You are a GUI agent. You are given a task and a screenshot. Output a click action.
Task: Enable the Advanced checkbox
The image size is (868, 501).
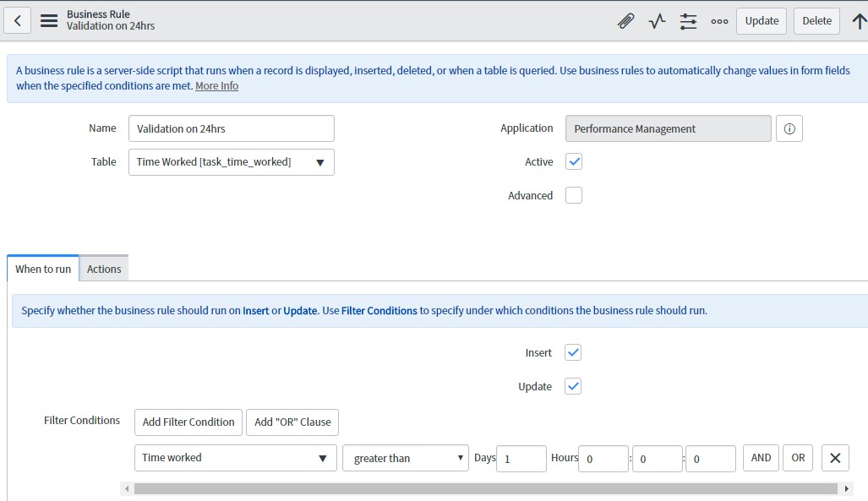574,195
